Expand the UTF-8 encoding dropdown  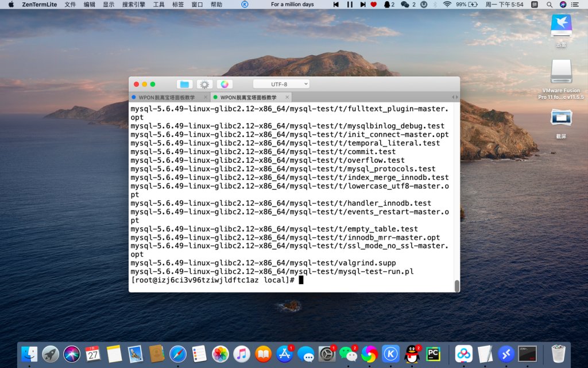point(281,84)
